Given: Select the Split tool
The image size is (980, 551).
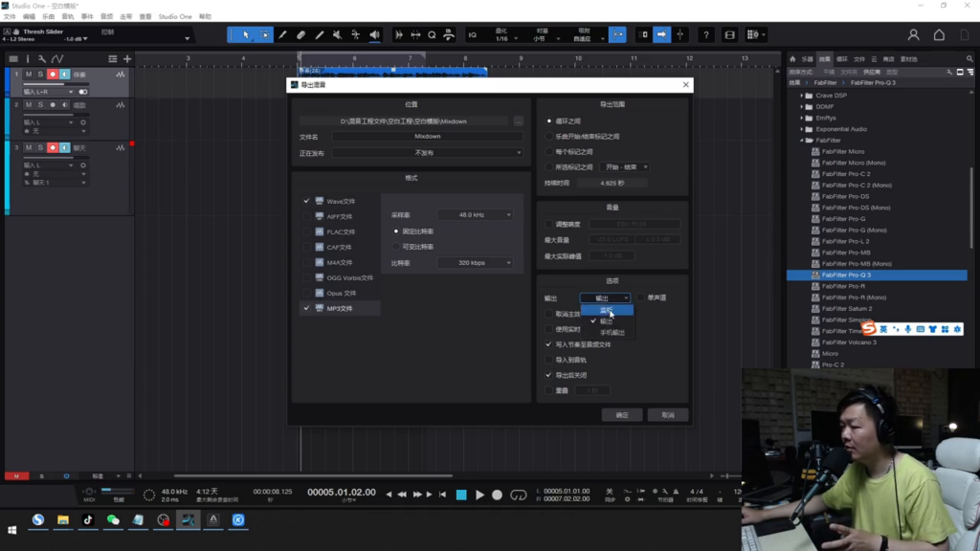Looking at the screenshot, I should (x=282, y=35).
